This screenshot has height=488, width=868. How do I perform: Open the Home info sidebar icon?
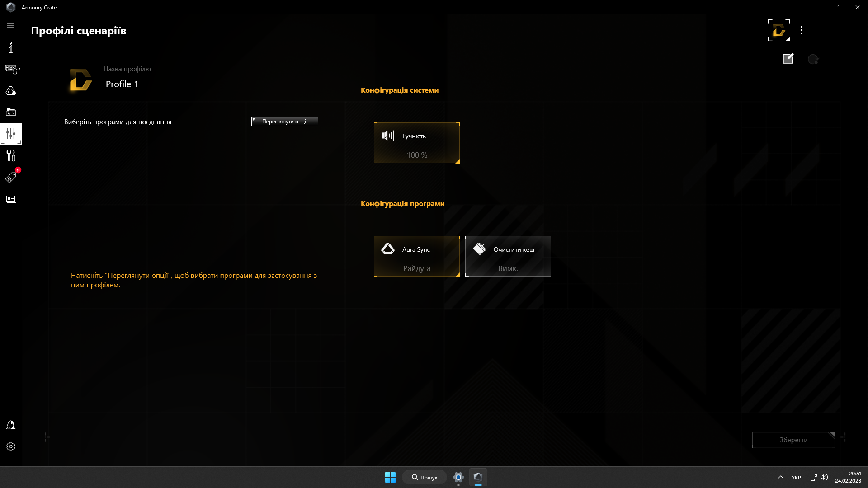tap(11, 47)
